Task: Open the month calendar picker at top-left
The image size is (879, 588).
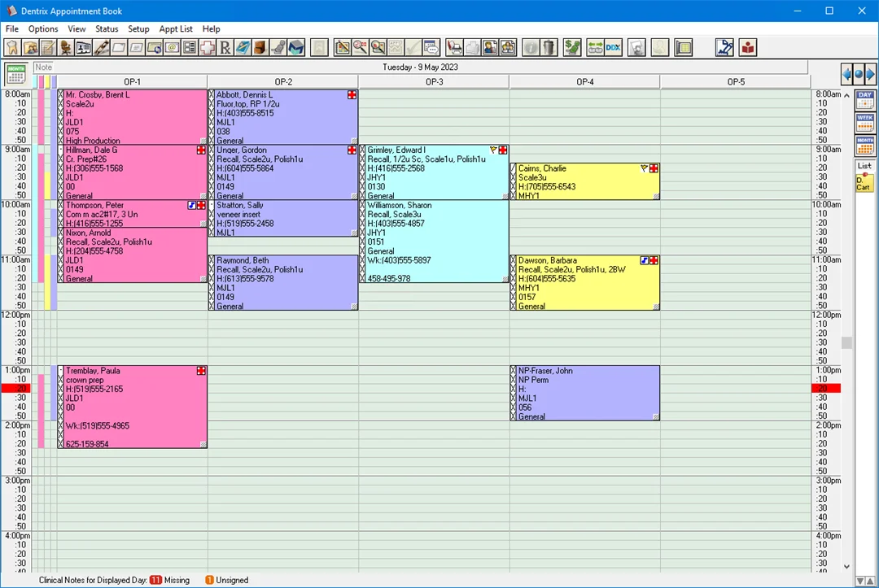Action: tap(15, 74)
